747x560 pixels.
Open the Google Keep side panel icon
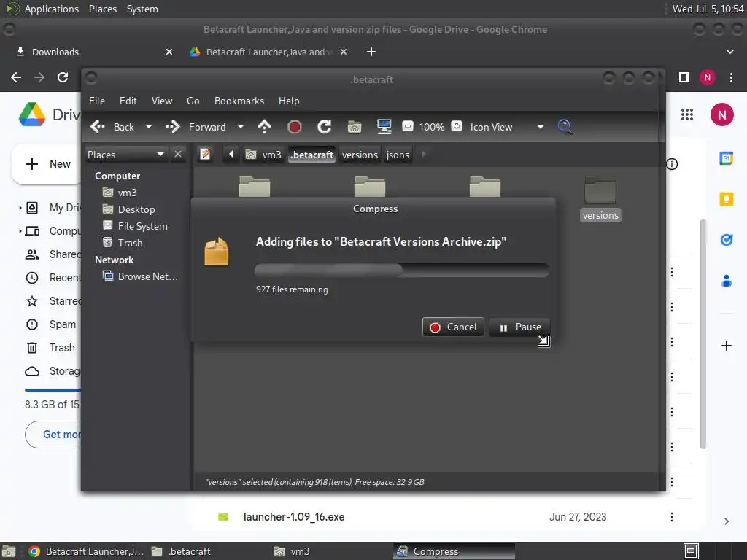727,198
